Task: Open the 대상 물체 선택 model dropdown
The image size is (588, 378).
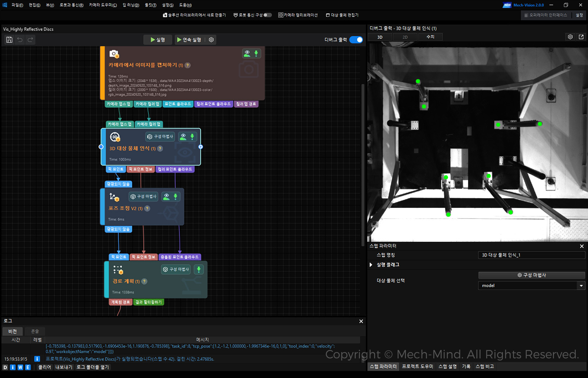Action: 532,286
